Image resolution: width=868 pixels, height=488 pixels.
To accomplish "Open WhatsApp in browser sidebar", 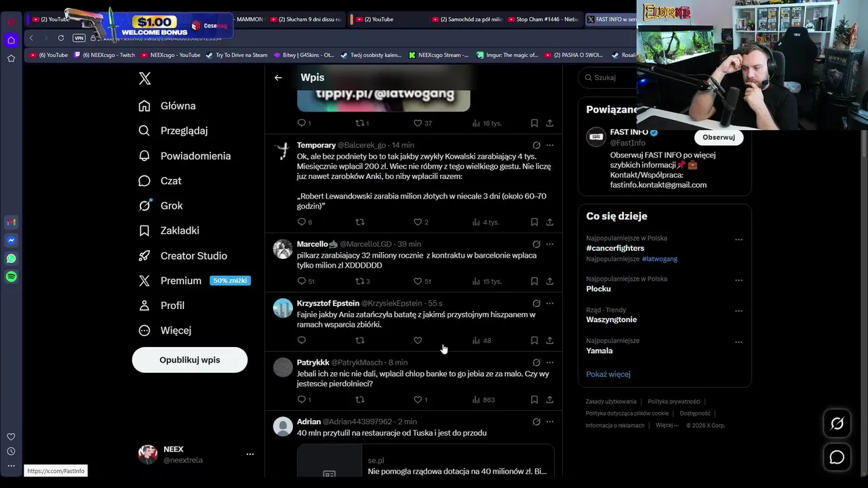I will (12, 258).
